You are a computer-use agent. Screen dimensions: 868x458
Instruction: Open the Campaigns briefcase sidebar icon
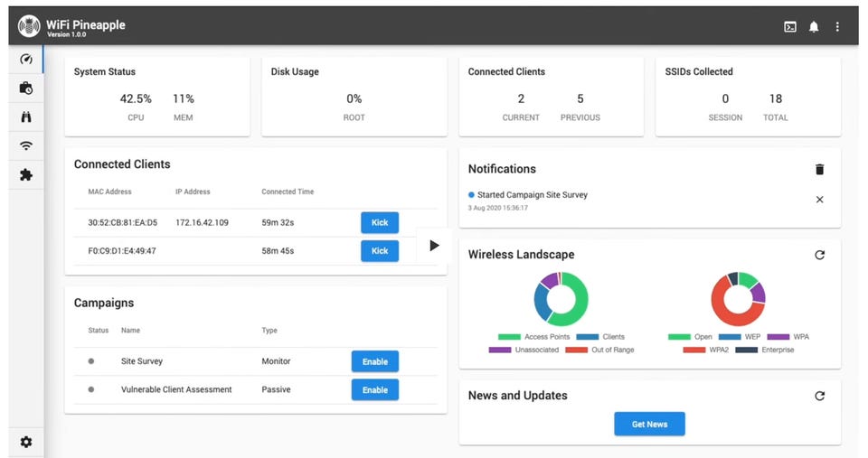click(x=26, y=88)
